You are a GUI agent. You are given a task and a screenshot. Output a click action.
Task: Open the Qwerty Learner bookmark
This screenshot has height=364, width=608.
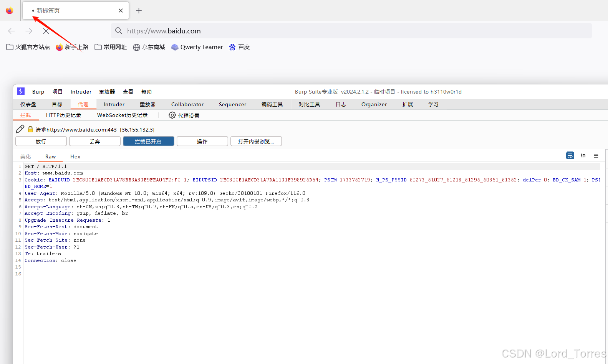coord(197,47)
